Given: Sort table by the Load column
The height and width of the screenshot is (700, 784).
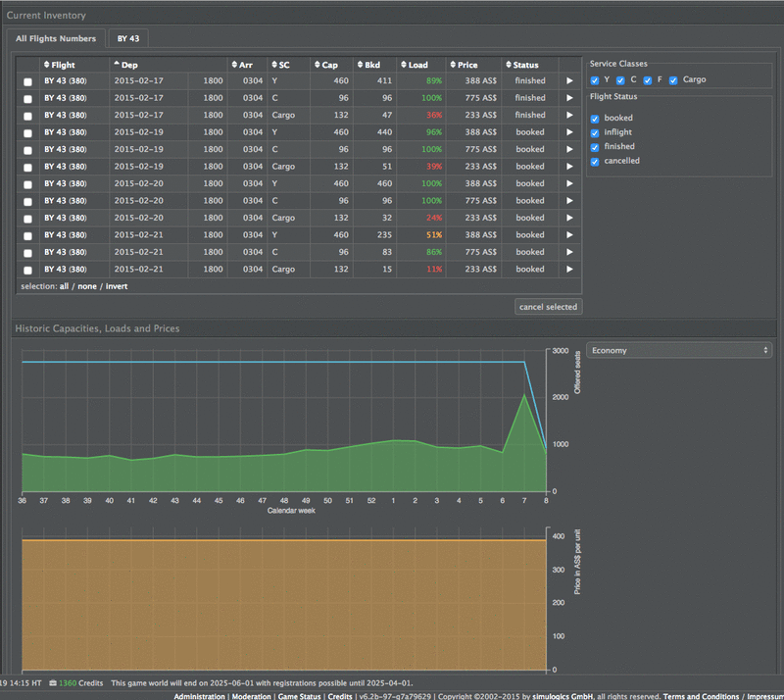Looking at the screenshot, I should click(x=417, y=65).
